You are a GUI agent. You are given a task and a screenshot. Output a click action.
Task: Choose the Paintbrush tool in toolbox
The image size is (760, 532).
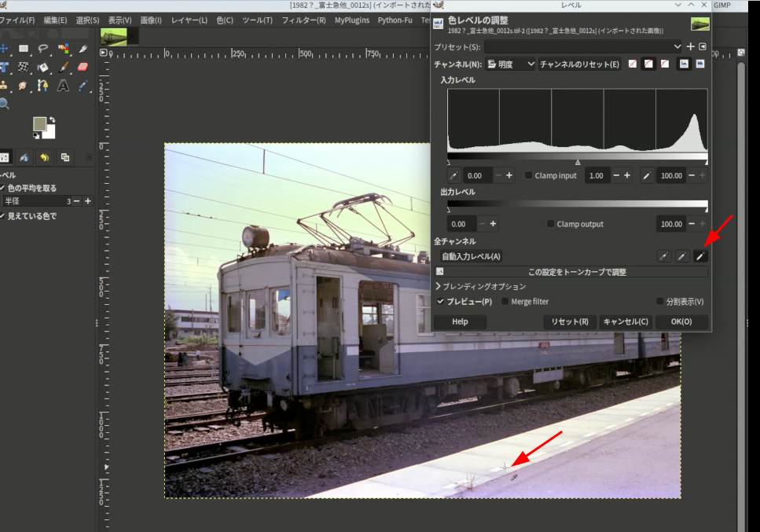(63, 67)
